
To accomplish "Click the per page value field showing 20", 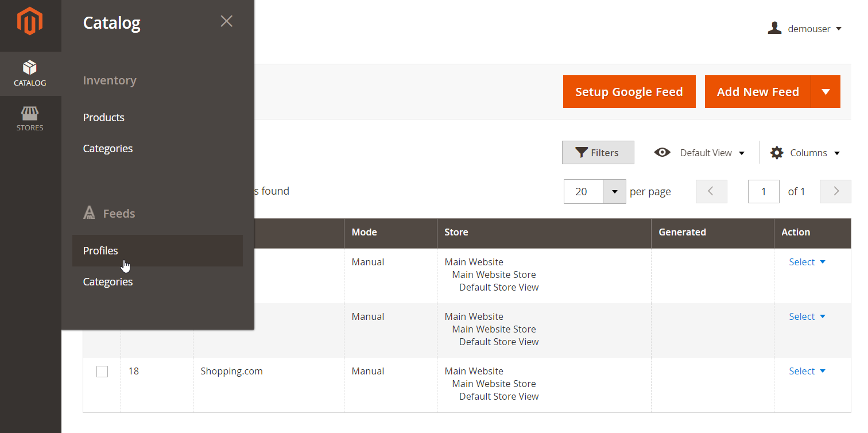I will point(583,191).
